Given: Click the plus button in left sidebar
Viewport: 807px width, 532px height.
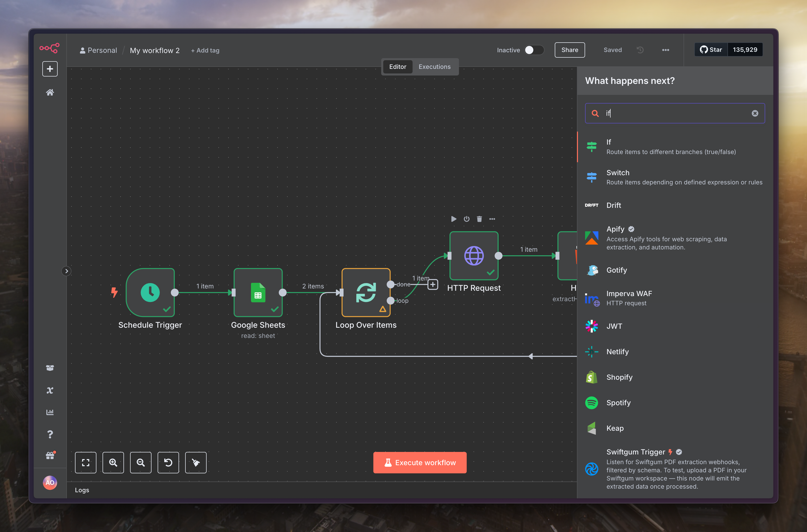Looking at the screenshot, I should (x=50, y=69).
